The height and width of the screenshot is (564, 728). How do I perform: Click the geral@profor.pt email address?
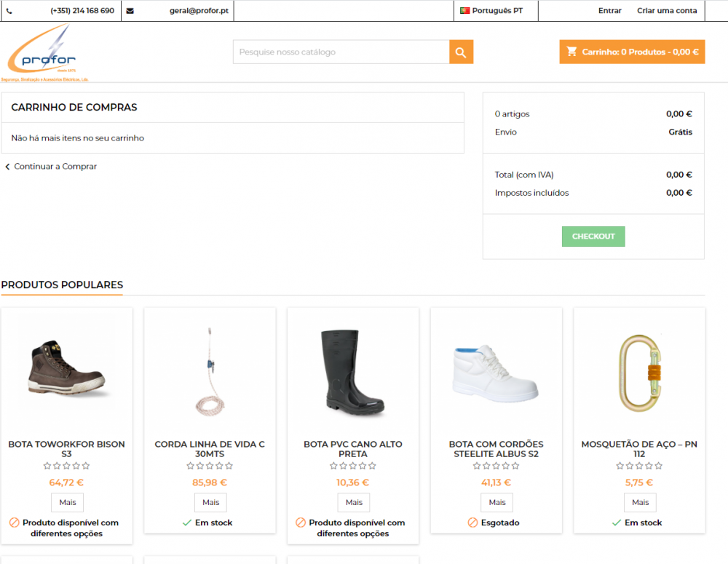pyautogui.click(x=199, y=11)
